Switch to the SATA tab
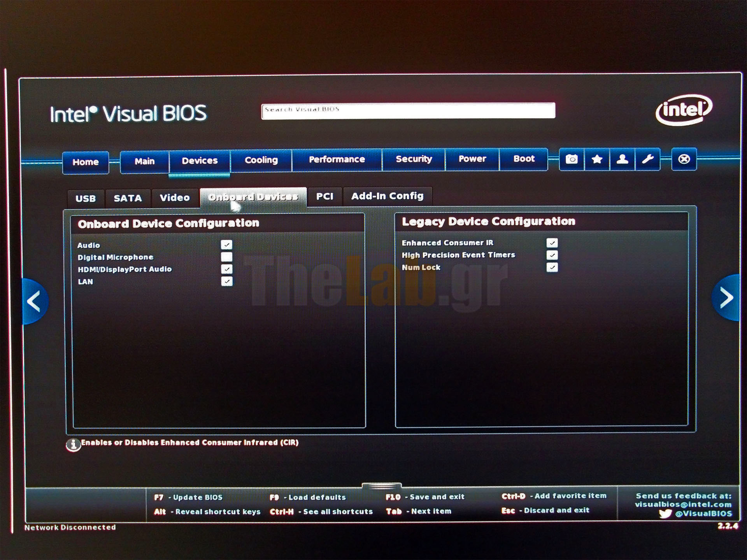Screen dimensions: 747x560 128,198
